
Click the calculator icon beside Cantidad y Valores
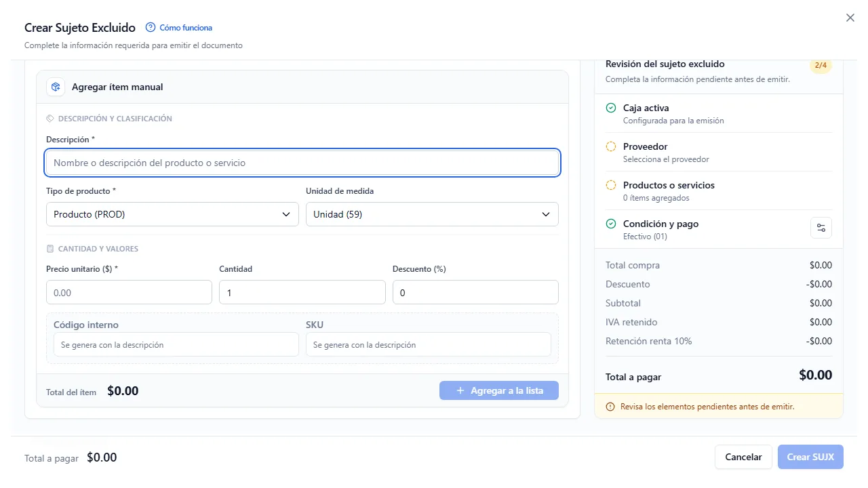(x=50, y=249)
